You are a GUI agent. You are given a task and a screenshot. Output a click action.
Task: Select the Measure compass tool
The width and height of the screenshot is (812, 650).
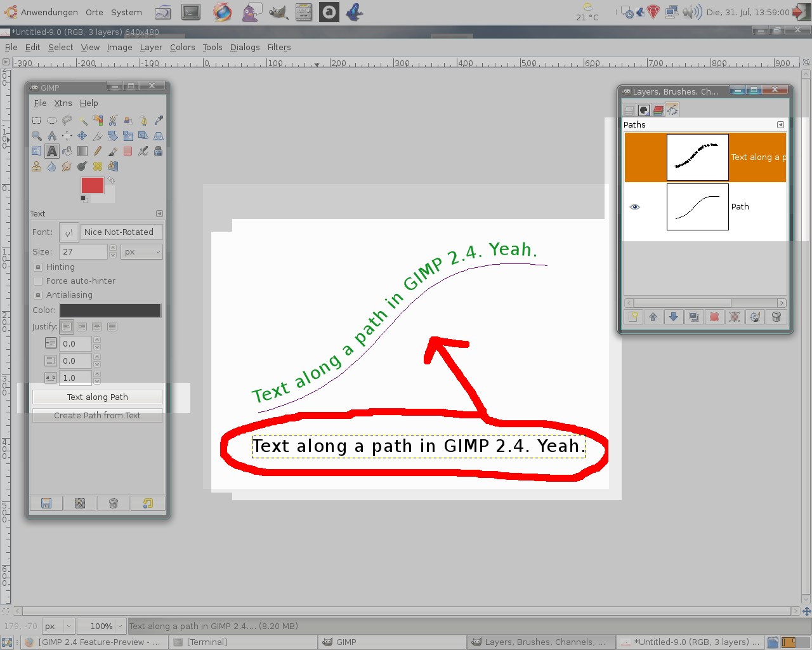click(52, 135)
